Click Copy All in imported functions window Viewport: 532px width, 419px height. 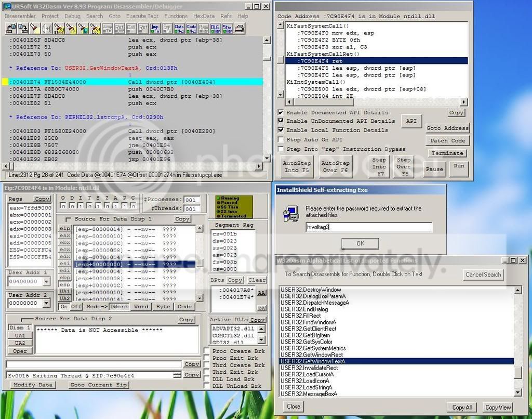coord(462,407)
